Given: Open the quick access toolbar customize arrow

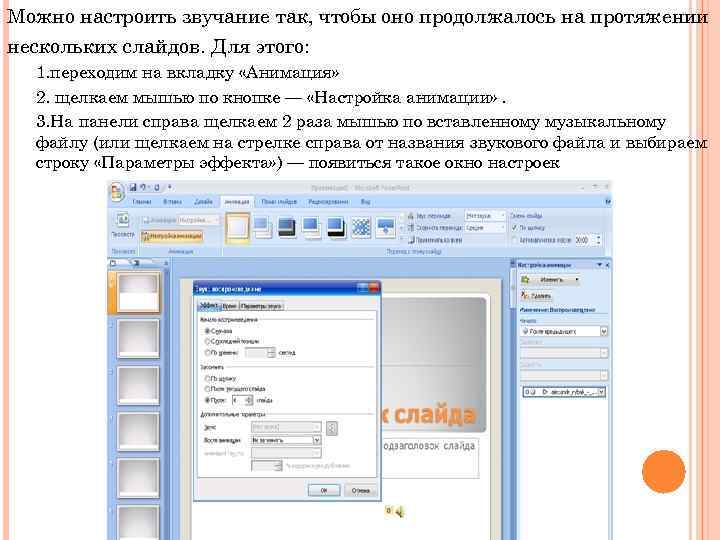Looking at the screenshot, I should [170, 187].
